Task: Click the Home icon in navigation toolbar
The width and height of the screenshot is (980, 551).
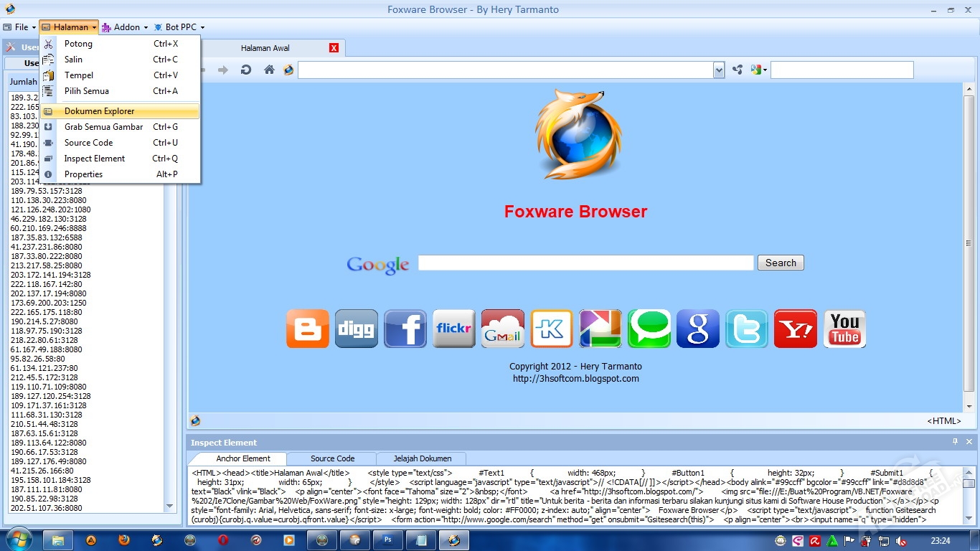Action: tap(269, 70)
